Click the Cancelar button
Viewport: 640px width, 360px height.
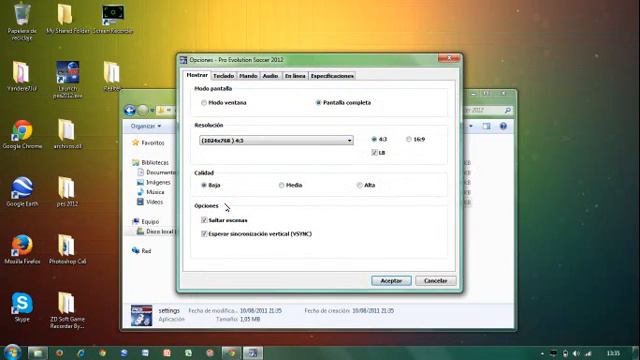coord(436,281)
